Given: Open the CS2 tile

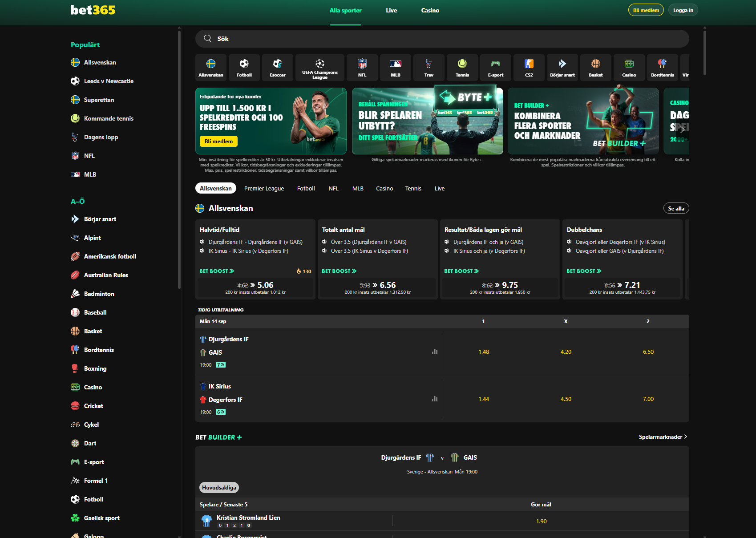Looking at the screenshot, I should point(529,68).
